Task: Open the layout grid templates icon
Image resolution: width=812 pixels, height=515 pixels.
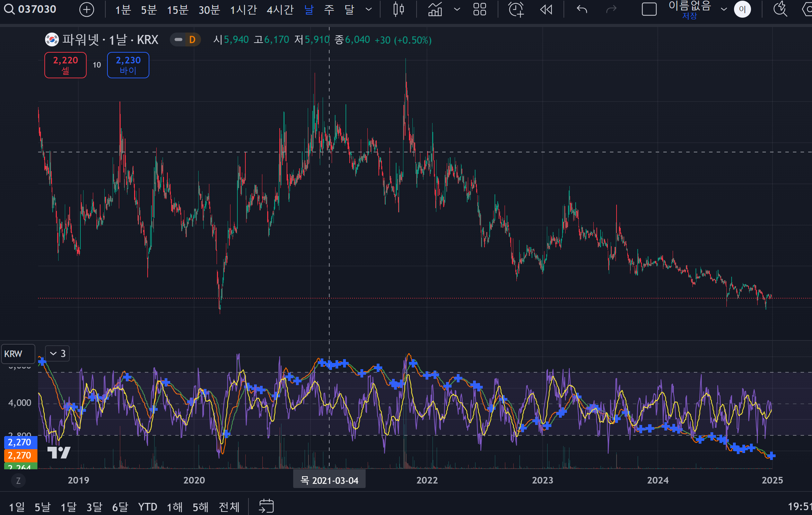Action: point(480,10)
